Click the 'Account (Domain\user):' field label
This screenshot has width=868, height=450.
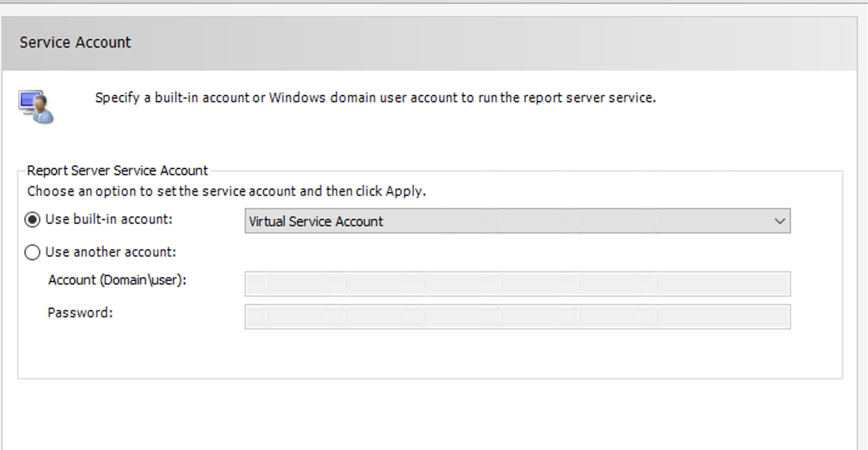point(117,280)
